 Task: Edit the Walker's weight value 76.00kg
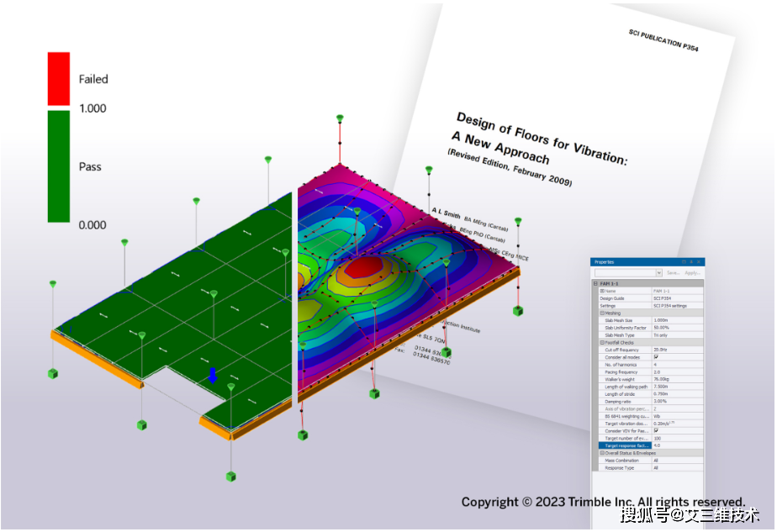pyautogui.click(x=678, y=379)
